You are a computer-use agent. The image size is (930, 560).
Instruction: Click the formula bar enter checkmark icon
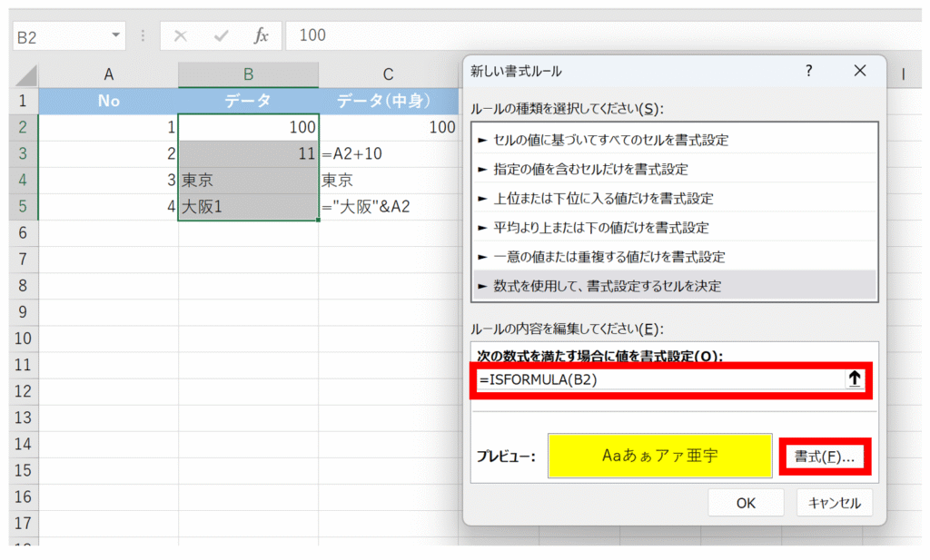(221, 35)
